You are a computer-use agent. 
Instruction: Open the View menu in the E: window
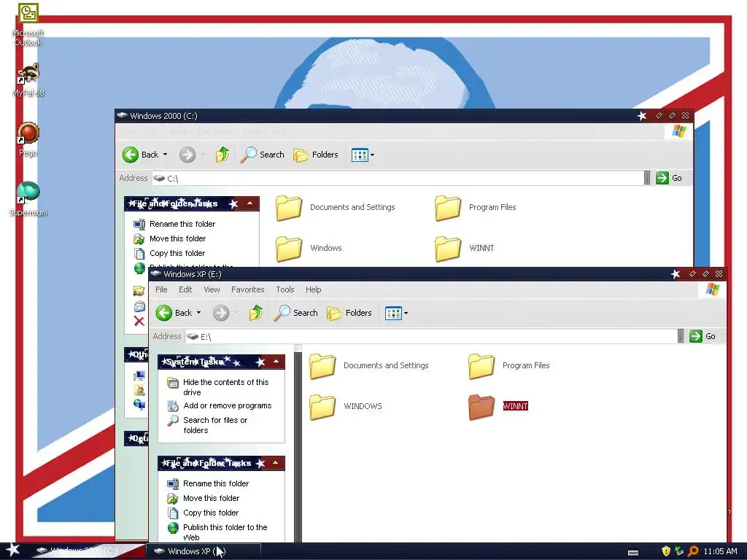[x=212, y=289]
